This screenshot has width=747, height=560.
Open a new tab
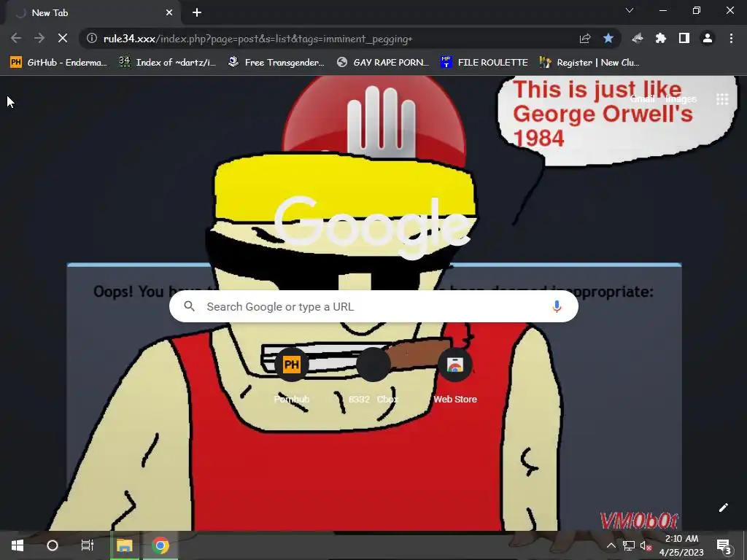click(x=197, y=13)
